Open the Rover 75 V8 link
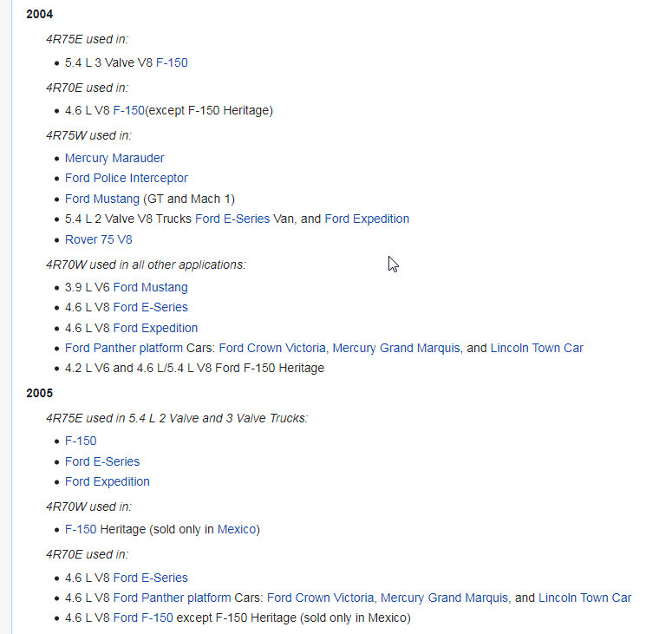Viewport: 672px width, 634px height. point(99,239)
